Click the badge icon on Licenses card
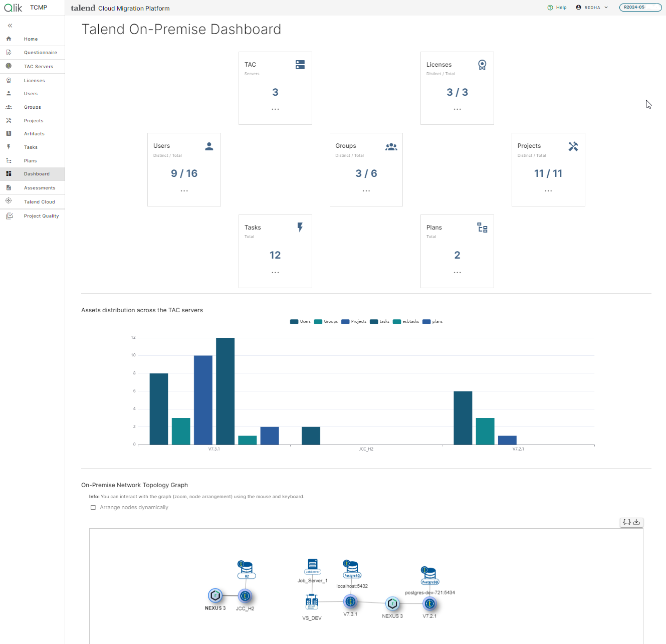 tap(482, 65)
